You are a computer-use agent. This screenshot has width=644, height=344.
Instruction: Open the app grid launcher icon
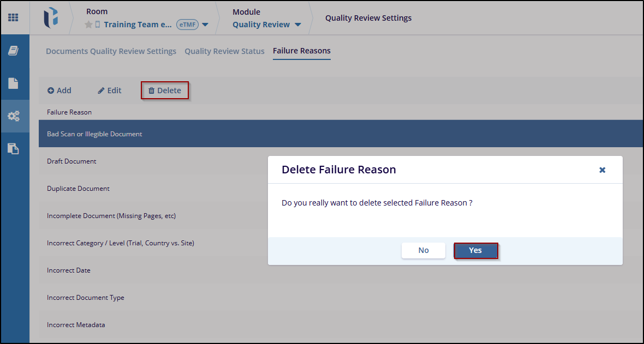coord(13,17)
